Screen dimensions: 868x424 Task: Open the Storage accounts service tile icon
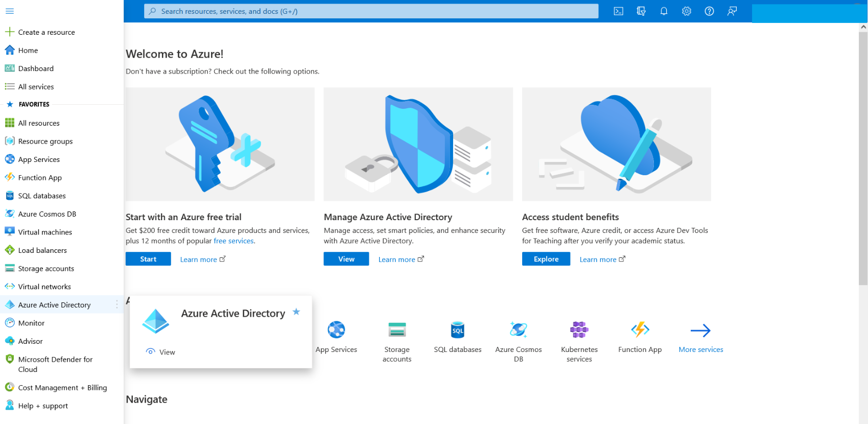point(397,330)
